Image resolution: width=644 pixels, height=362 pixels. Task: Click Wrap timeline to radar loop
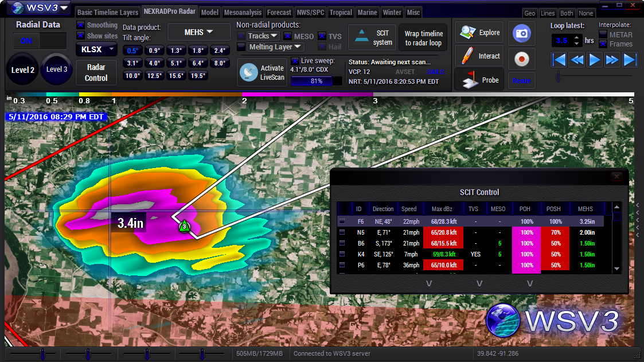[423, 38]
